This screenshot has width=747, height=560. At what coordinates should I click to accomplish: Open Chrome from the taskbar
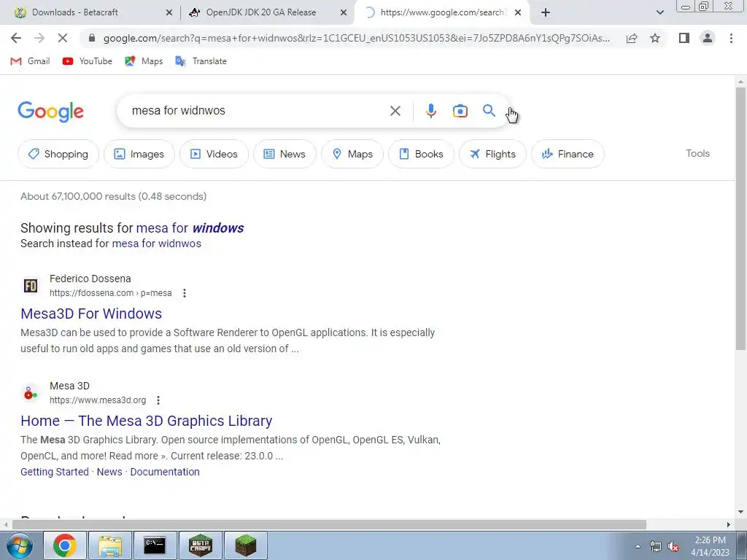click(65, 545)
